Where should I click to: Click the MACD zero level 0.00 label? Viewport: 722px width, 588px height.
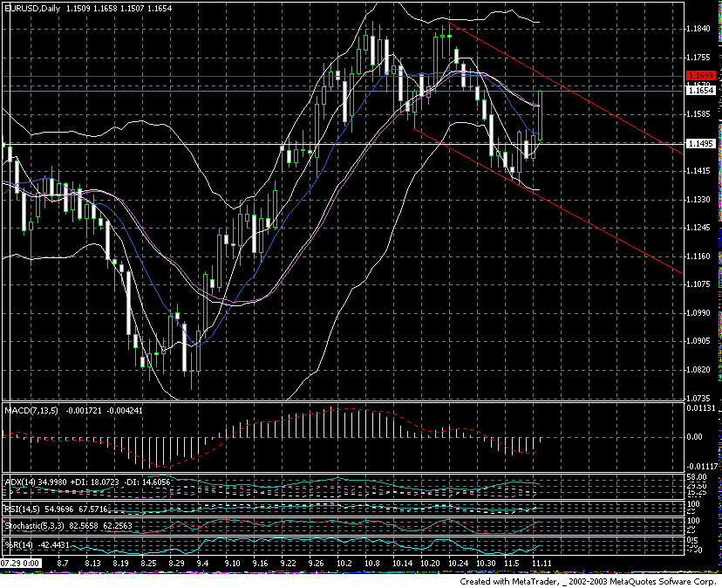pos(694,437)
